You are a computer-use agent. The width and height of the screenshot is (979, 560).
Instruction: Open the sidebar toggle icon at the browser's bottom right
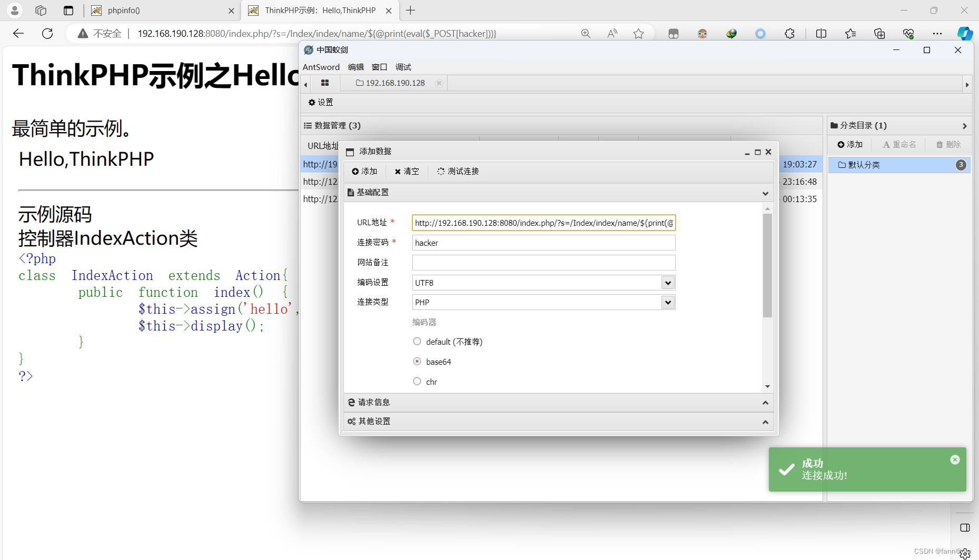pos(965,527)
